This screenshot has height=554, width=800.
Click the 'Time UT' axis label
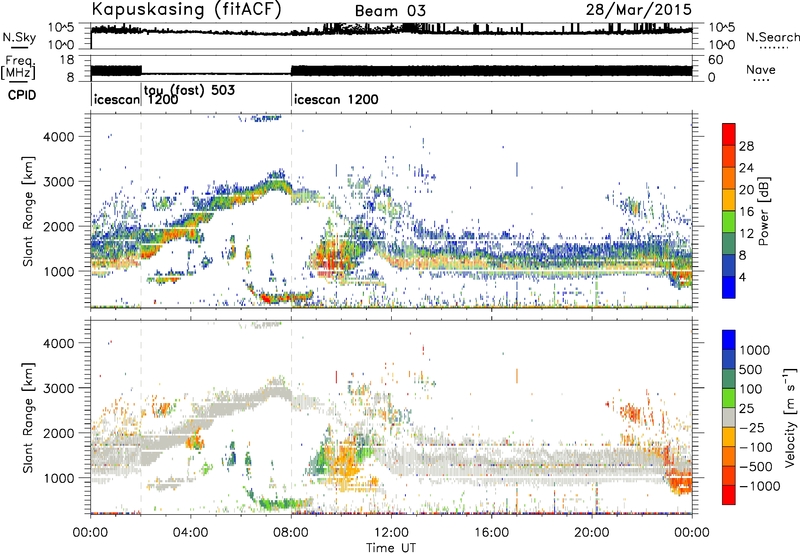tap(391, 548)
